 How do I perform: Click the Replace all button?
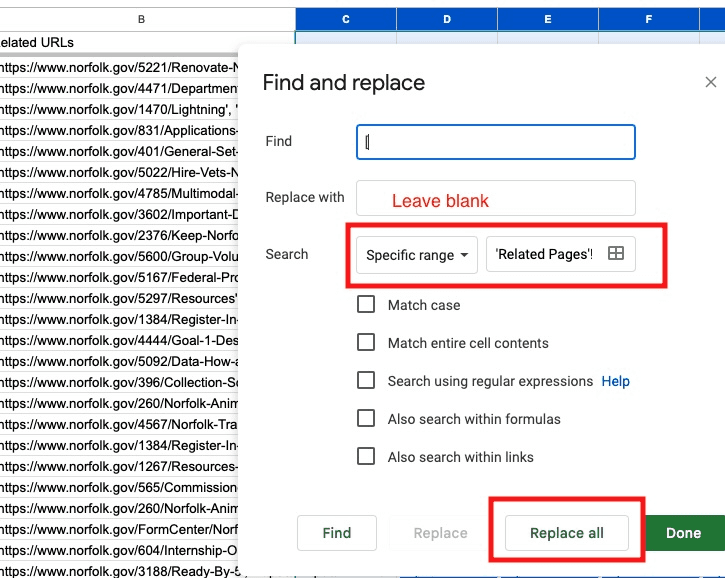(x=566, y=533)
